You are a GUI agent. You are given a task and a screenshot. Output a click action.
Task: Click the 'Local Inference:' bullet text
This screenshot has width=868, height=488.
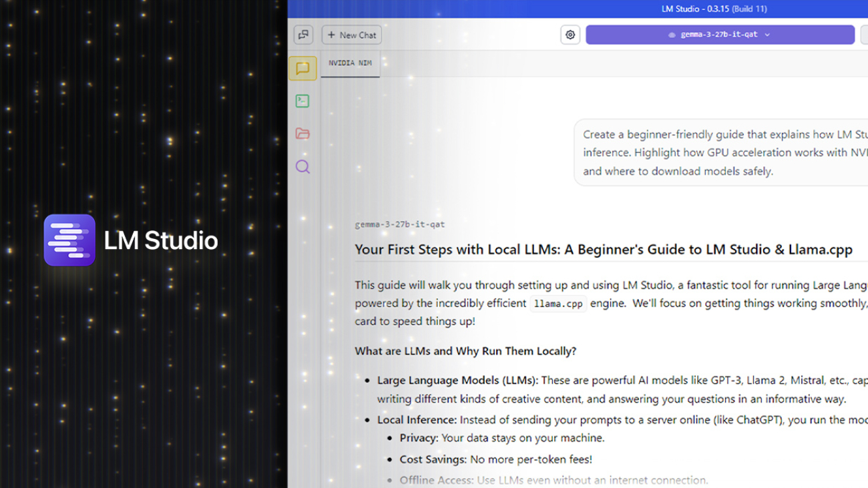[417, 420]
